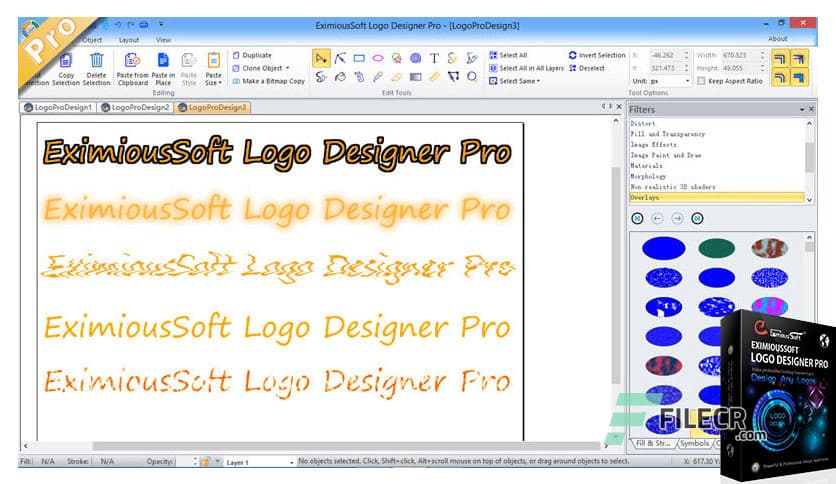
Task: Enable Keep Aspect Ratio checkbox
Action: pyautogui.click(x=701, y=81)
